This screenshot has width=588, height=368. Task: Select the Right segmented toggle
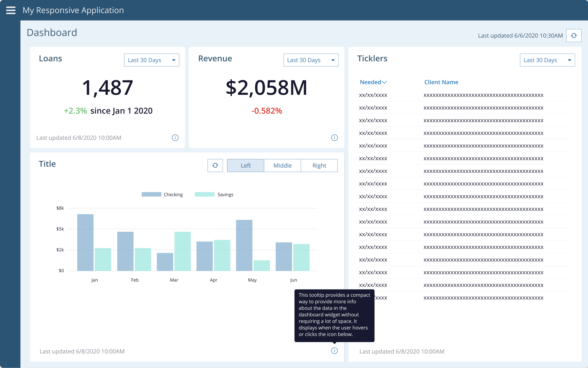(319, 165)
